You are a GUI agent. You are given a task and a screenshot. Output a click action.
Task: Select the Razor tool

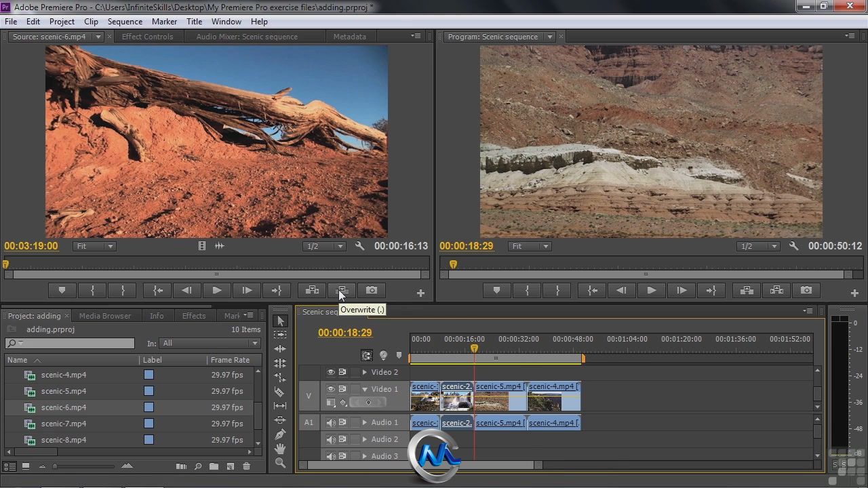(280, 392)
